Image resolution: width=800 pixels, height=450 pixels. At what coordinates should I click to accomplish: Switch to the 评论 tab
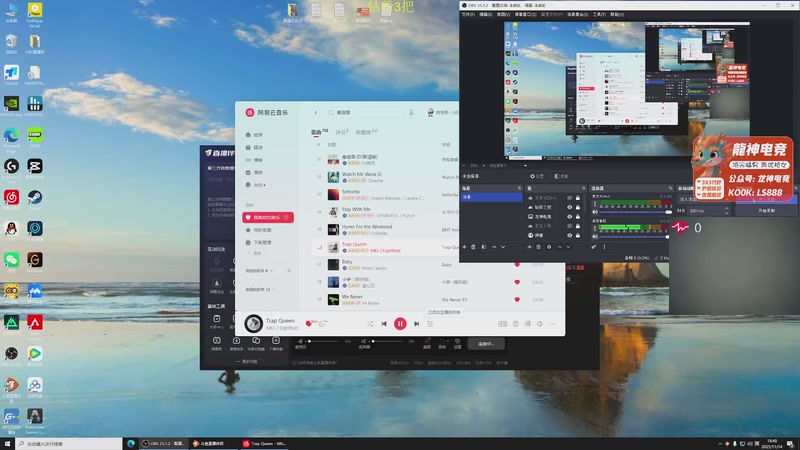(341, 132)
